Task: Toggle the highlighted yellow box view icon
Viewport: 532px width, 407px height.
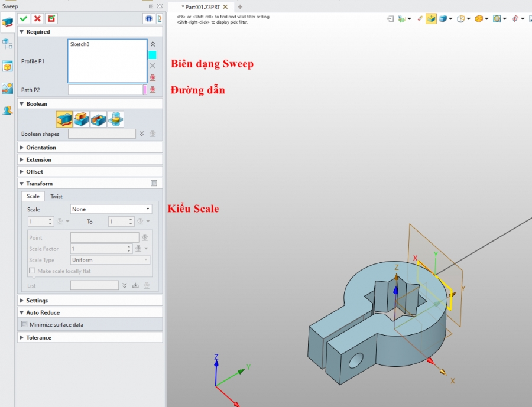Action: [432, 19]
